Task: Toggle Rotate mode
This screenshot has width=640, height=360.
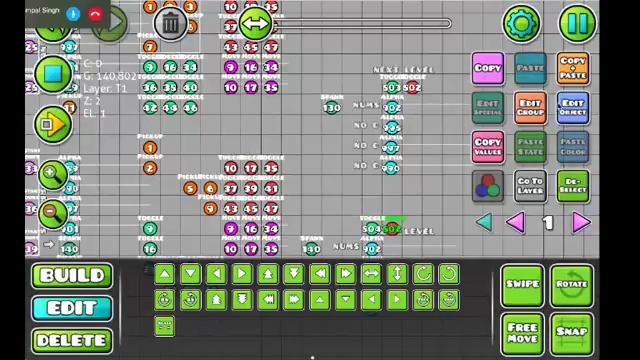Action: click(x=571, y=285)
